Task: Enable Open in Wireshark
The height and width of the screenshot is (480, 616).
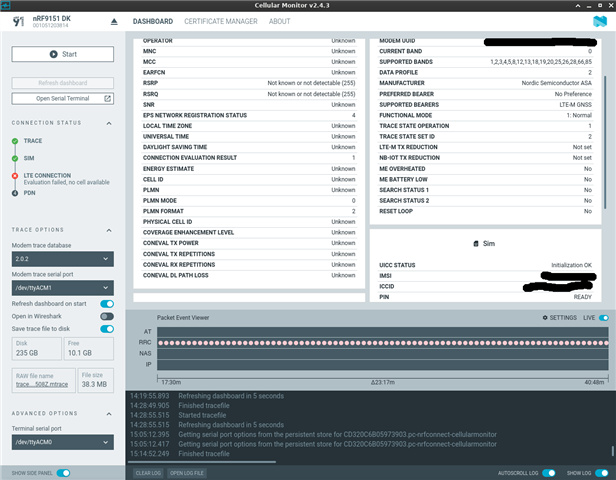Action: click(107, 316)
